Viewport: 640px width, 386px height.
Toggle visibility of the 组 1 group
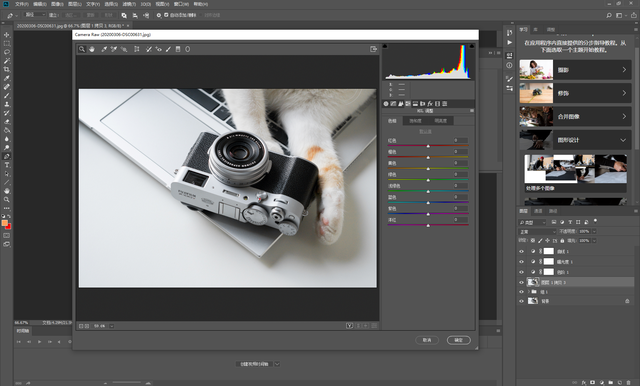point(521,292)
